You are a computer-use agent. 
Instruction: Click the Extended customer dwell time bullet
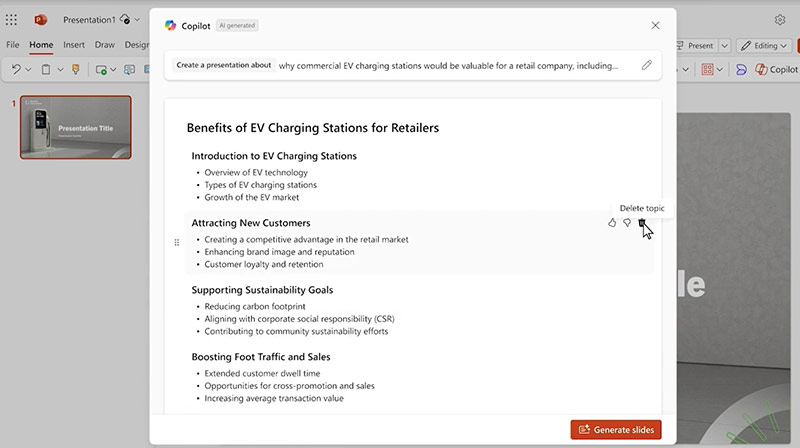tap(262, 374)
